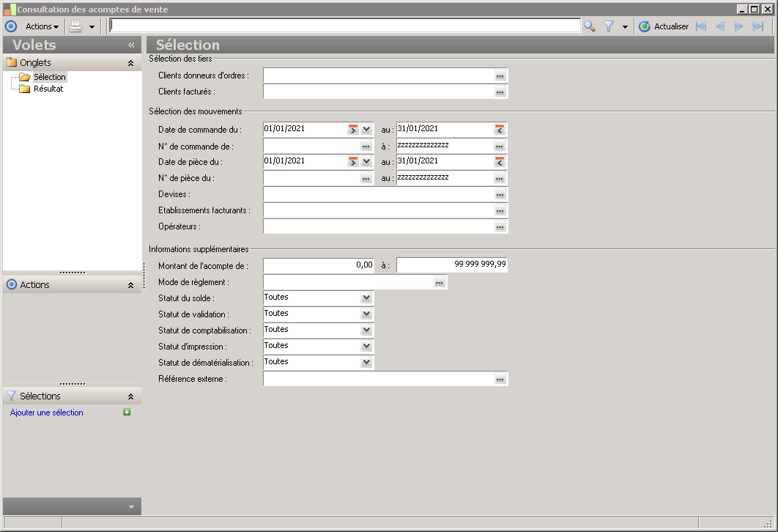The height and width of the screenshot is (532, 778).
Task: Browse Mode de règlement lookup button
Action: (440, 282)
